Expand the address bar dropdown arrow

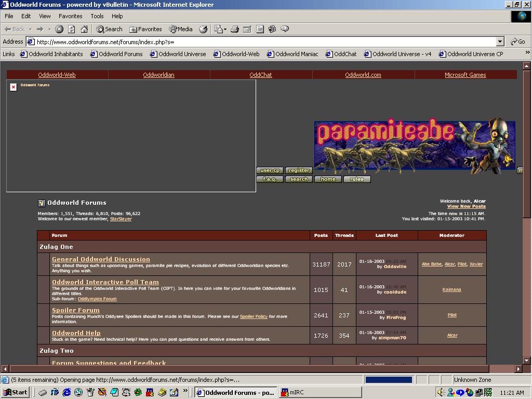coord(500,42)
